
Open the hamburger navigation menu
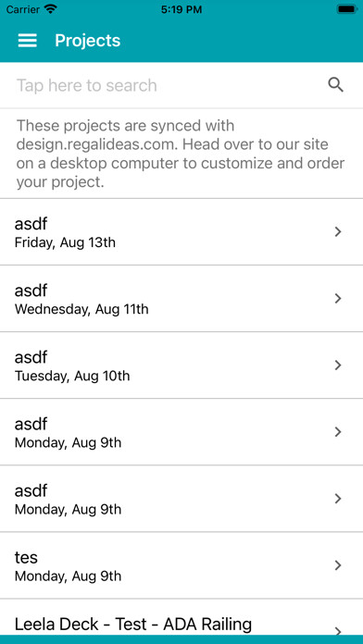point(28,41)
